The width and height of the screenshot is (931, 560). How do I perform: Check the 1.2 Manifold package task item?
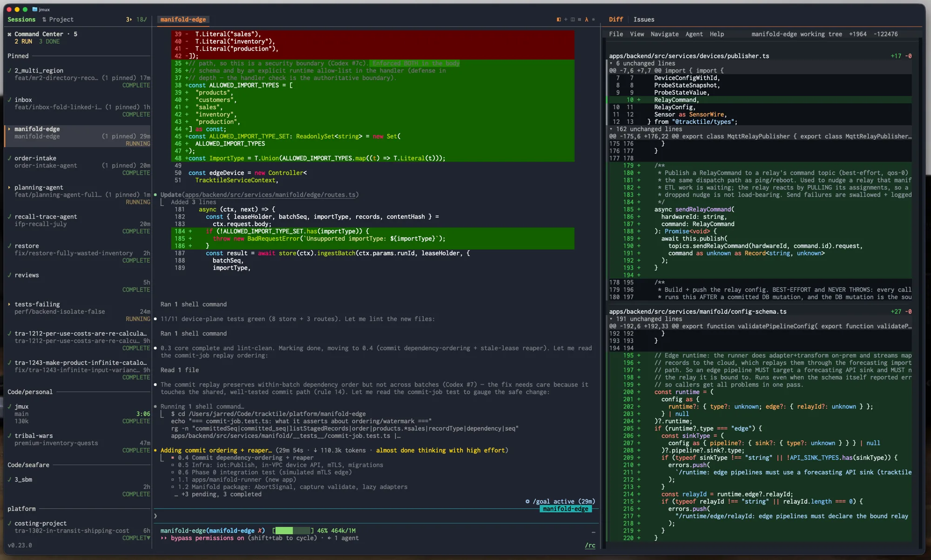coord(289,487)
